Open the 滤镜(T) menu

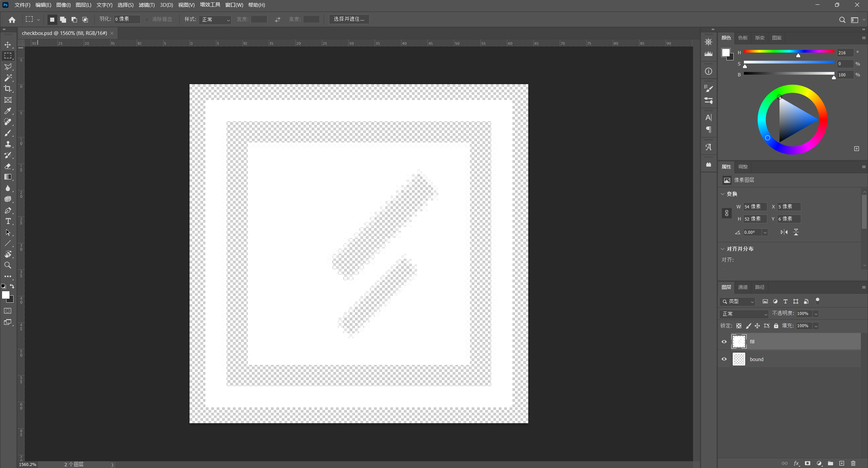tap(147, 5)
